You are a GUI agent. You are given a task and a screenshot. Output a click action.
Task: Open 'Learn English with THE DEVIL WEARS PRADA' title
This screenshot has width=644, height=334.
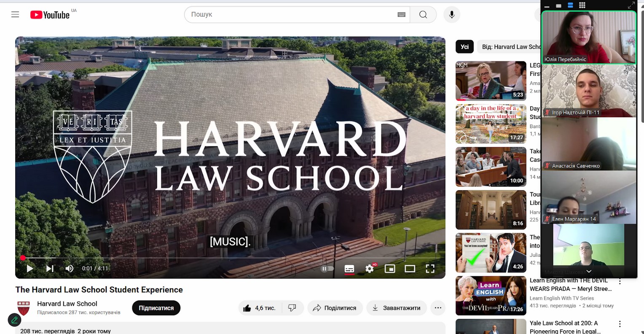[571, 285]
